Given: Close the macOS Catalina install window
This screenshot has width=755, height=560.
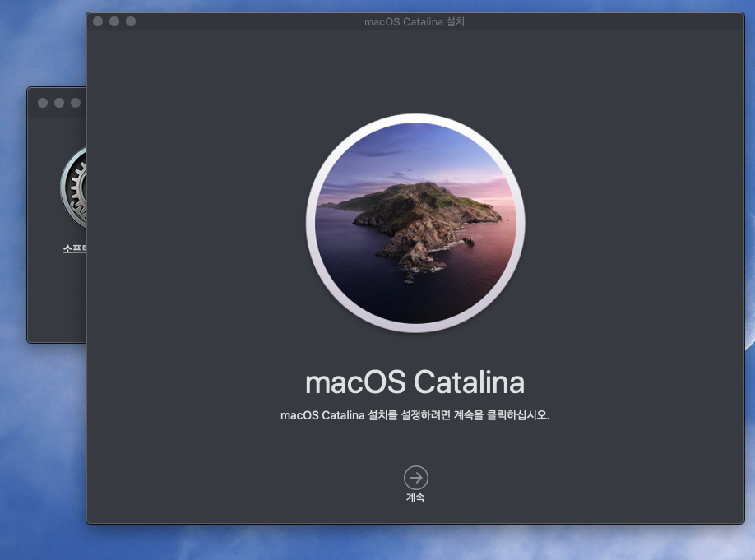Looking at the screenshot, I should (x=98, y=21).
